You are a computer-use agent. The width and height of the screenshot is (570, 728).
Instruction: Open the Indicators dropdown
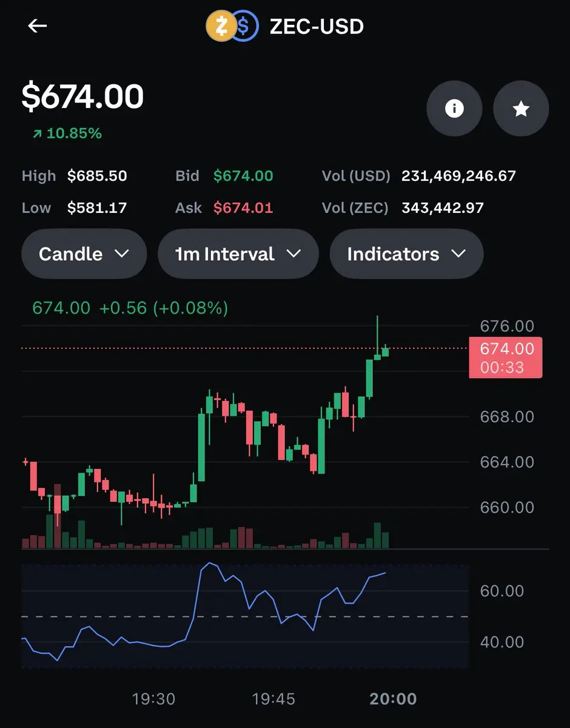click(406, 254)
